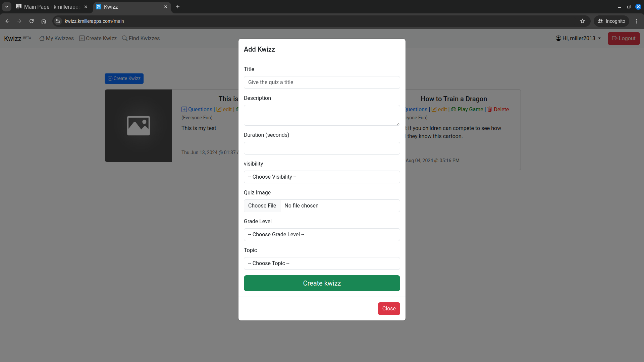The width and height of the screenshot is (644, 362).
Task: Click the red Logout button
Action: coord(624,39)
